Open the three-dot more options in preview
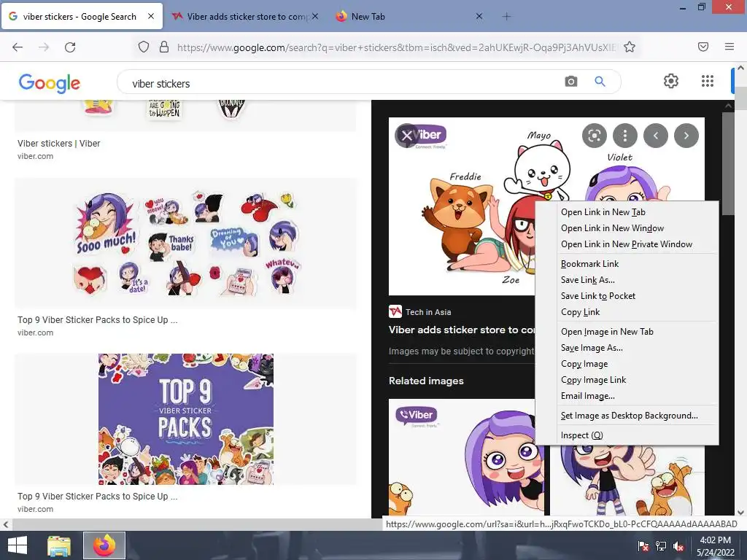This screenshot has width=747, height=560. pos(625,136)
